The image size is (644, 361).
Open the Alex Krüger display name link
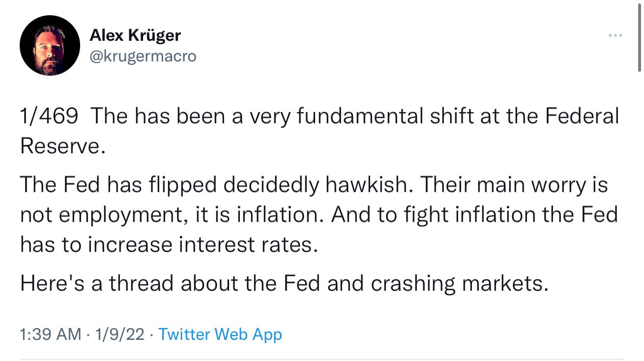(x=135, y=35)
